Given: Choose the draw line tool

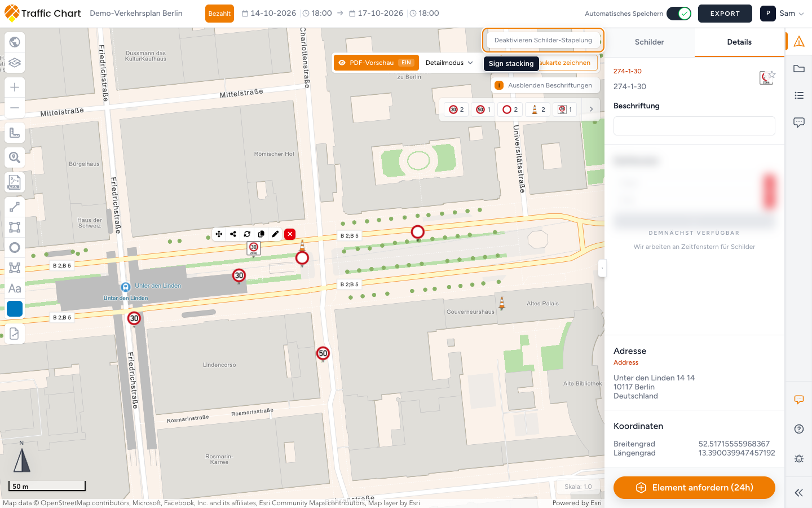Looking at the screenshot, I should click(15, 207).
